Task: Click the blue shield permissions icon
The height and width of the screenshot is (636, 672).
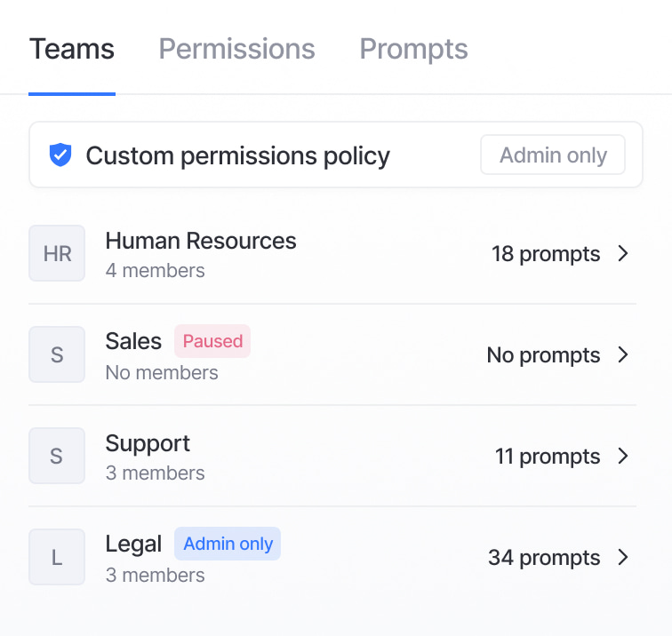Action: [60, 155]
